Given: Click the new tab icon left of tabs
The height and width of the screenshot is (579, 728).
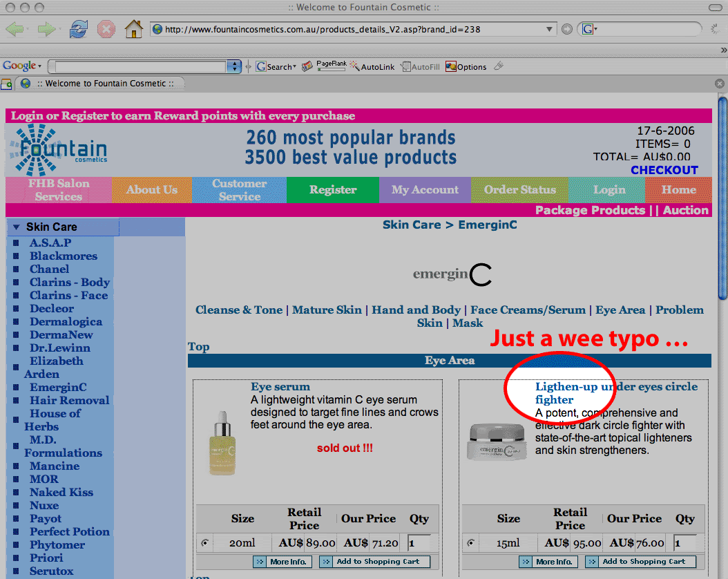Looking at the screenshot, I should click(x=6, y=84).
